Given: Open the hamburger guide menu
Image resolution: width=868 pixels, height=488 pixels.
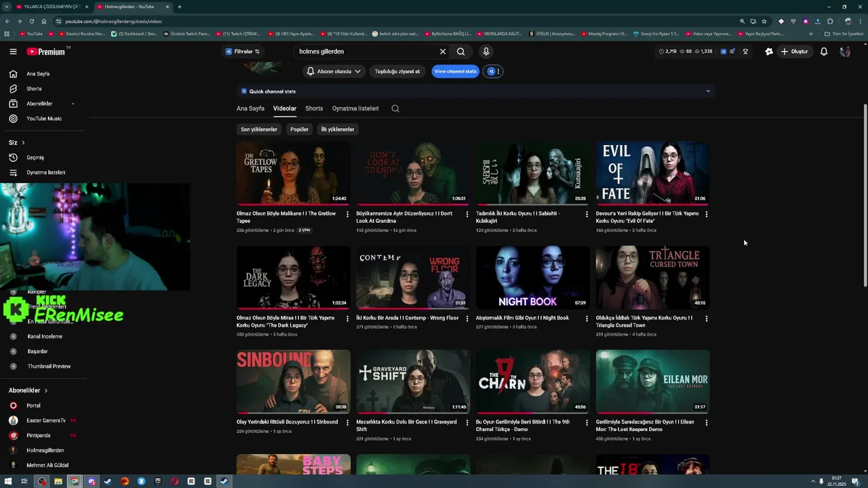Looking at the screenshot, I should pos(13,52).
